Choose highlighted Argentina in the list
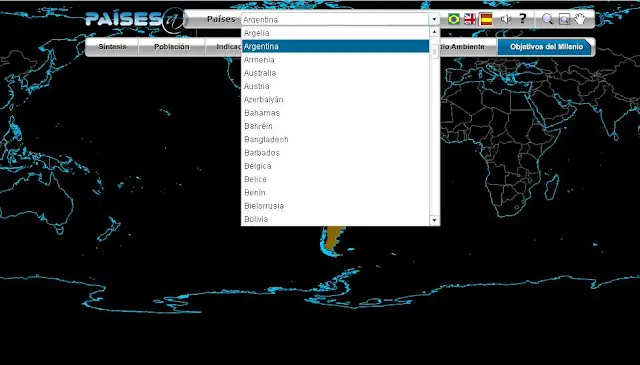 point(335,47)
